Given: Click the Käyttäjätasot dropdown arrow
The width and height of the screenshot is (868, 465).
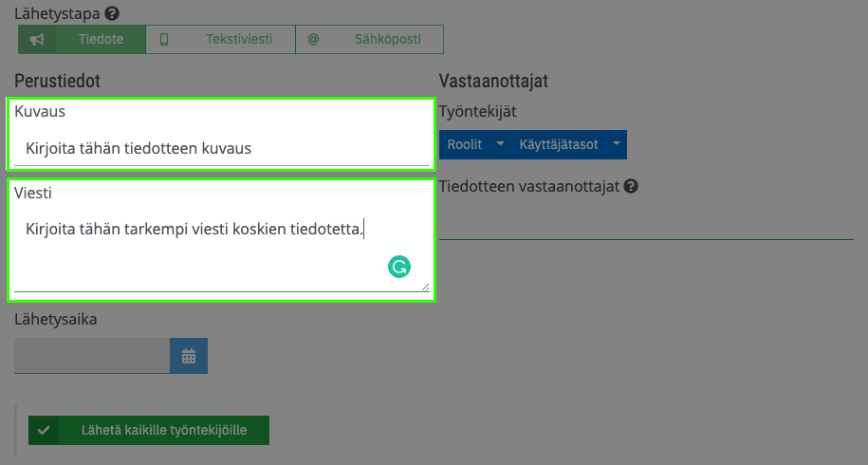Looking at the screenshot, I should click(616, 143).
